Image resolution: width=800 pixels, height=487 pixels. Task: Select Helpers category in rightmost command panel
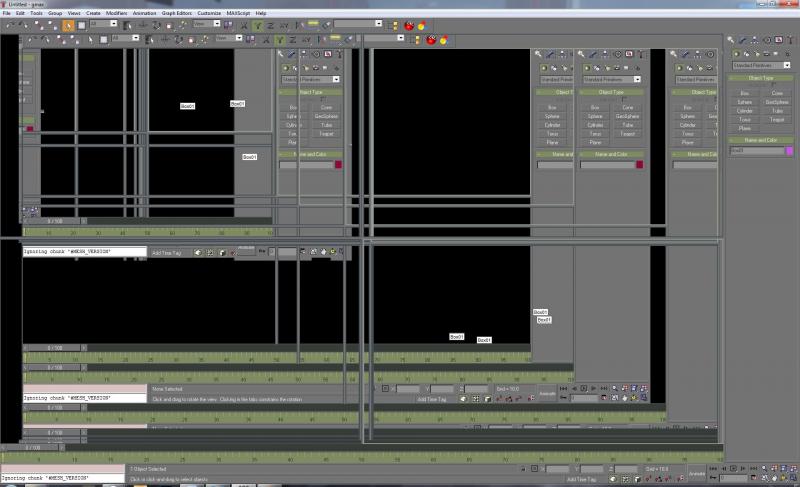click(776, 54)
